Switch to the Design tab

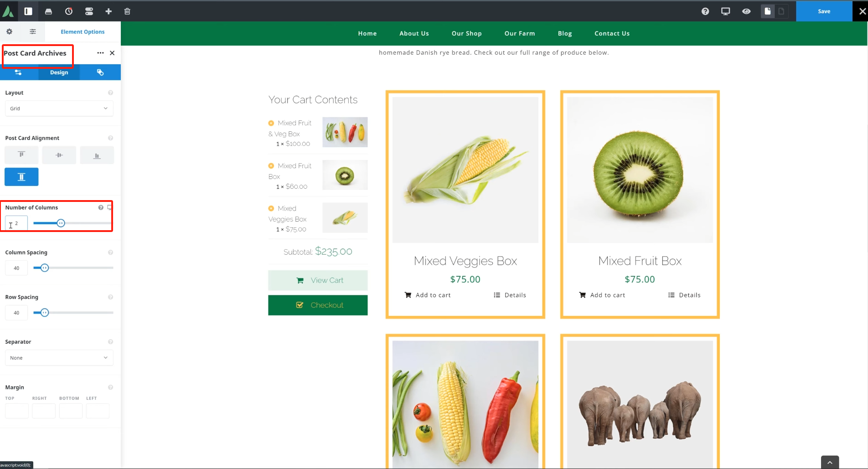click(x=59, y=72)
